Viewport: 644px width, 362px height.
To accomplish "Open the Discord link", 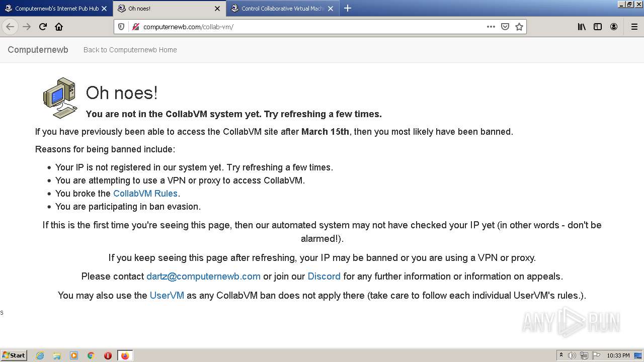I will 324,277.
